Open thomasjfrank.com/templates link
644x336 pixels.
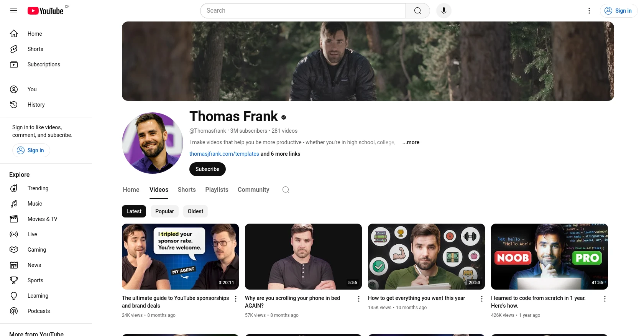tap(224, 154)
